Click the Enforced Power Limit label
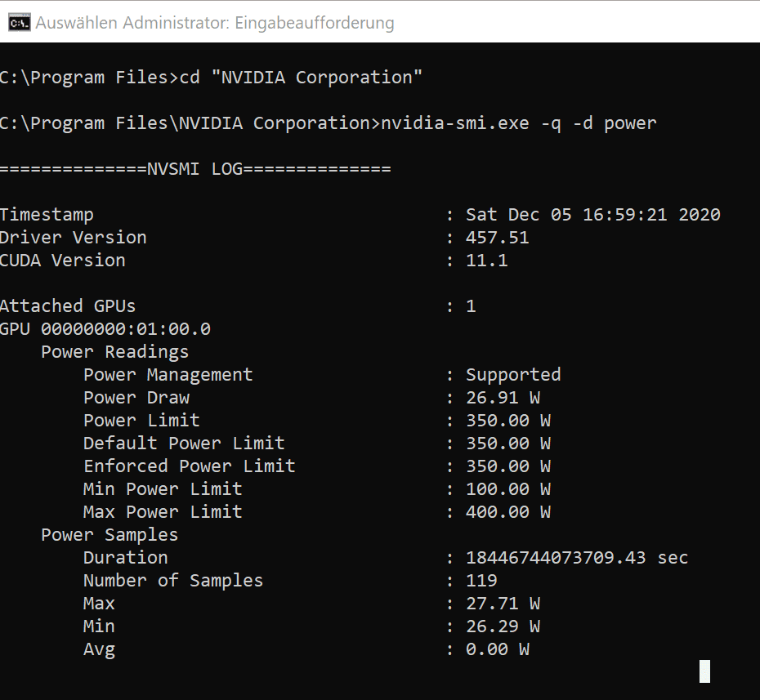Screen dimensions: 760x700 [190, 466]
